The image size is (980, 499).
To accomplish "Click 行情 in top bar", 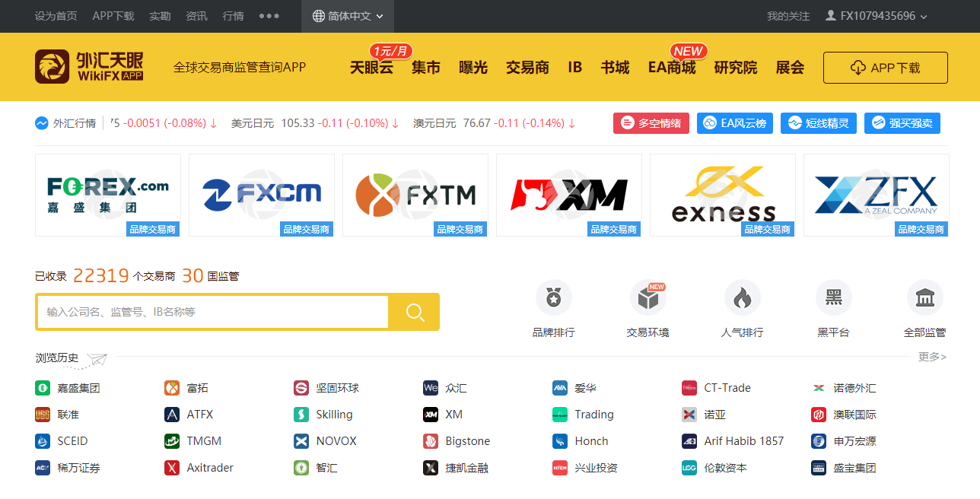I will click(x=233, y=16).
